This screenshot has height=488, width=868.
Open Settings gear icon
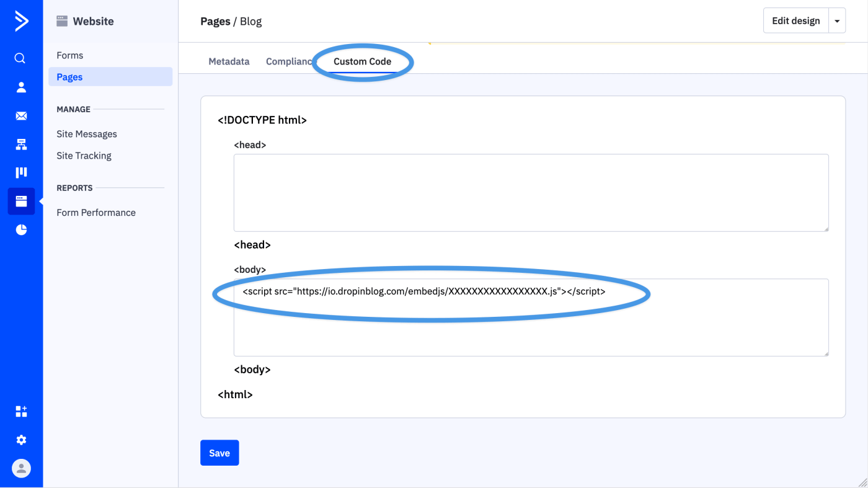pos(21,440)
